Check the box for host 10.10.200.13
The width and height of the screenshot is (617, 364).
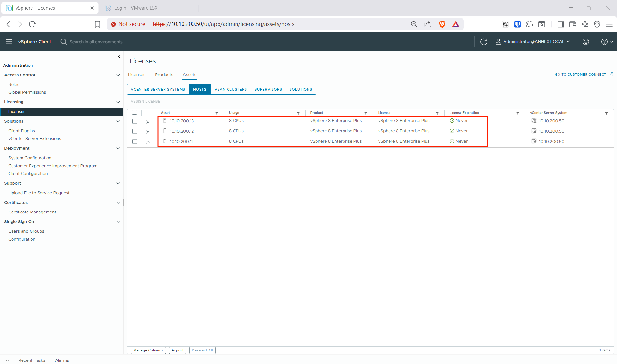(135, 121)
